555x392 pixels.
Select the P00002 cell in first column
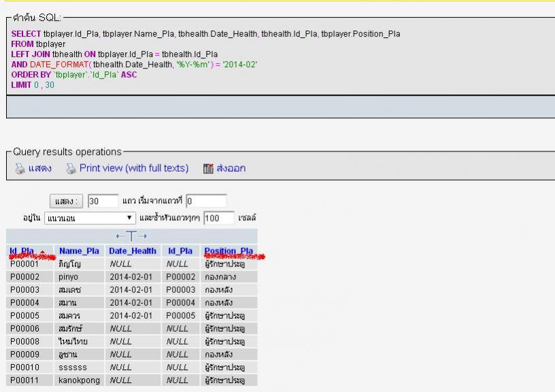[x=25, y=277]
